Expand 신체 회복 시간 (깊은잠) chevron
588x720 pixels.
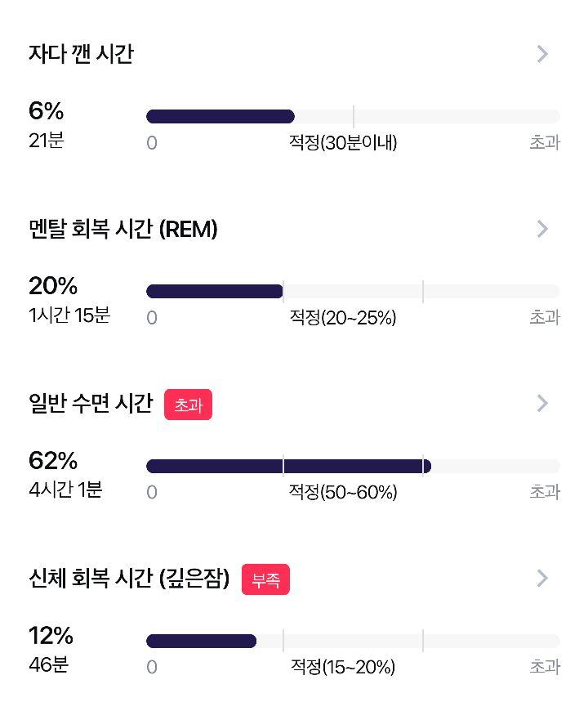542,578
